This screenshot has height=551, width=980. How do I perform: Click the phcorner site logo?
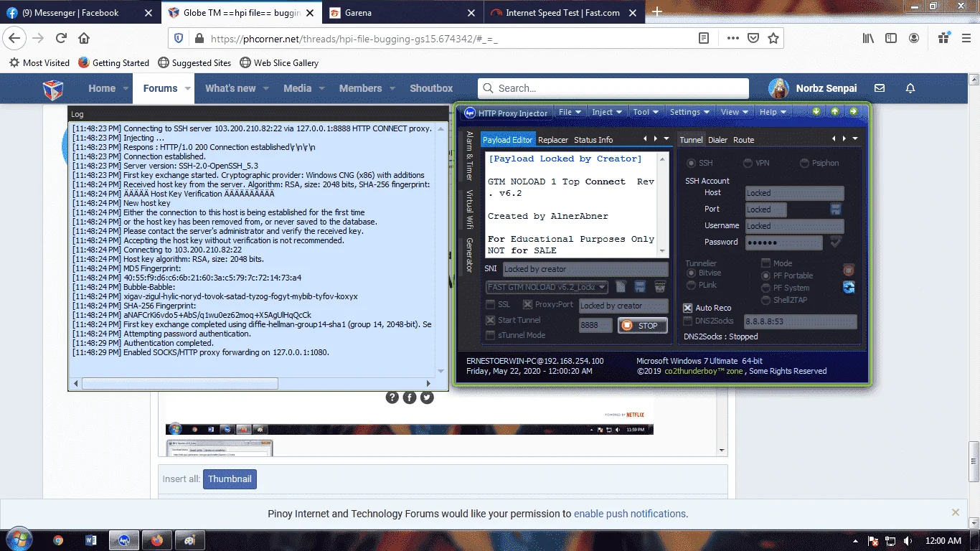(53, 89)
